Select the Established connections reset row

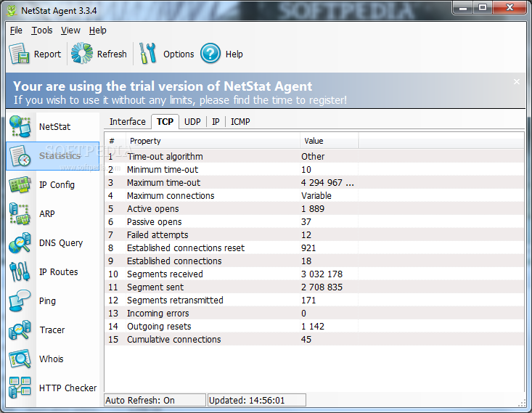point(314,248)
